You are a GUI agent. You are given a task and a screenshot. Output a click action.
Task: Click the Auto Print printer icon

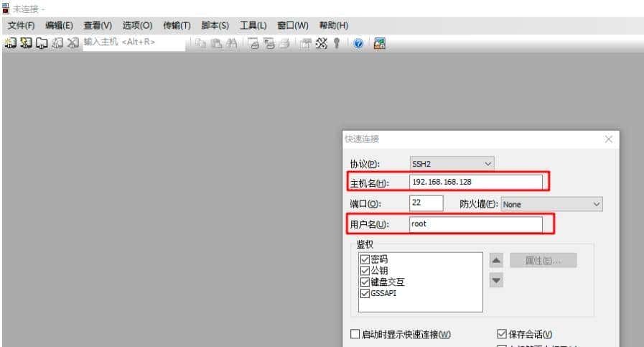284,43
